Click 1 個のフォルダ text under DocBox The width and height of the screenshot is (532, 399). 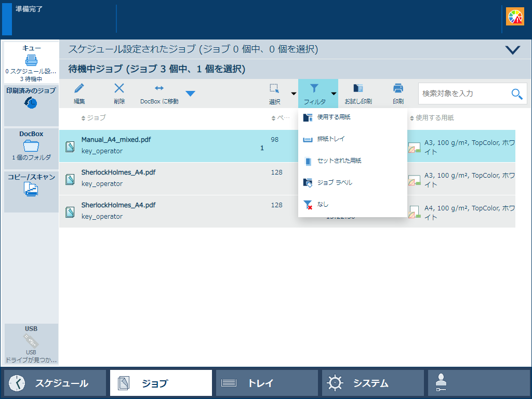click(x=31, y=157)
